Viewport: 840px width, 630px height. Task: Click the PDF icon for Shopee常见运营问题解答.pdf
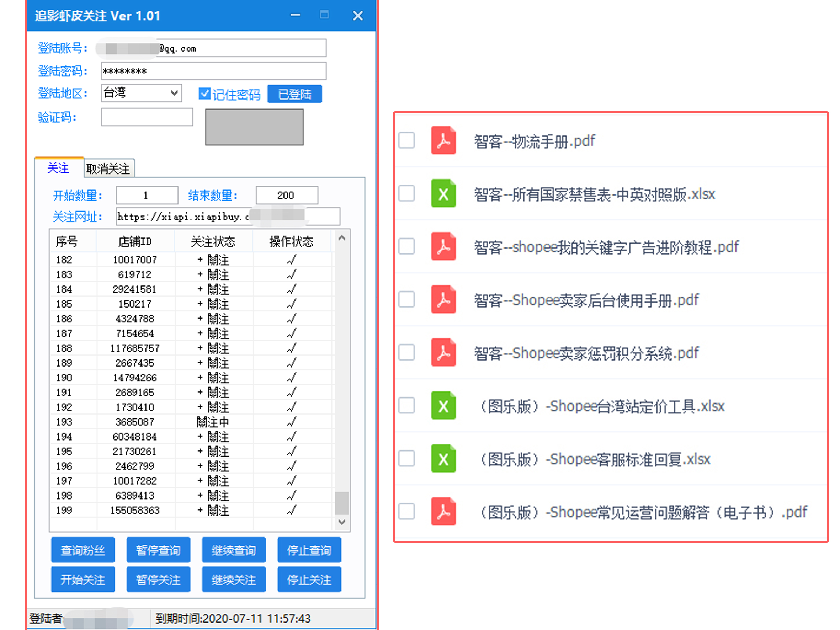coord(443,511)
